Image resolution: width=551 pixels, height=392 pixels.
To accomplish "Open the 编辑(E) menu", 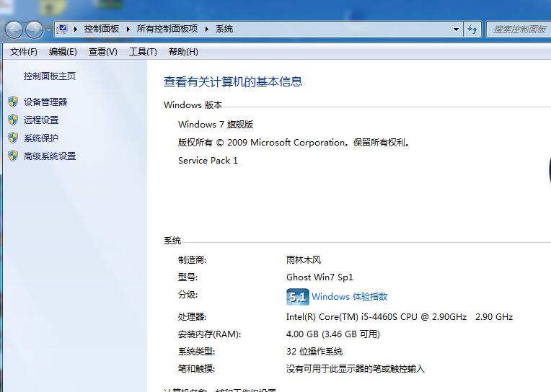I will 63,52.
